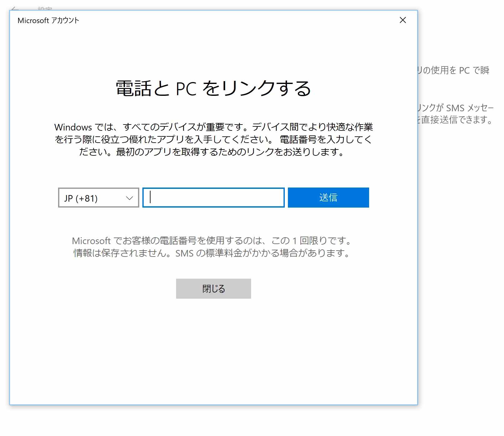Screen dimensions: 504x436
Task: Close the Microsoft アカウント dialog with X
Action: (403, 20)
